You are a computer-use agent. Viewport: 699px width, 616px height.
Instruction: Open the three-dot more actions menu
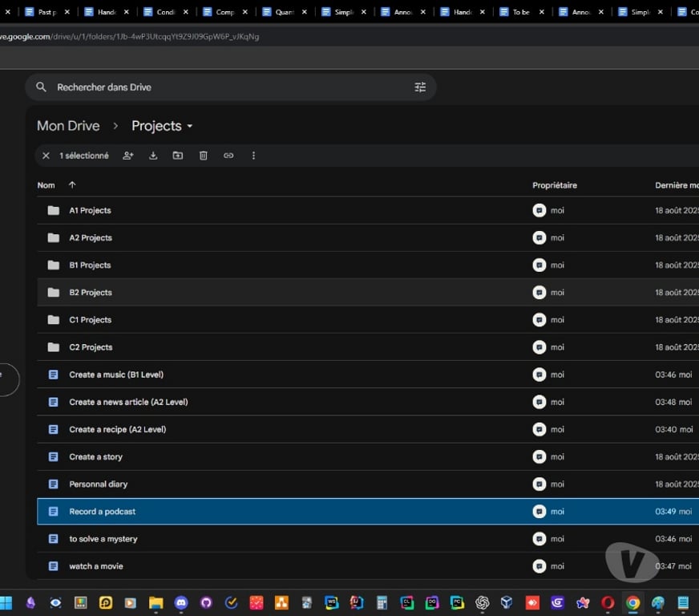tap(253, 156)
